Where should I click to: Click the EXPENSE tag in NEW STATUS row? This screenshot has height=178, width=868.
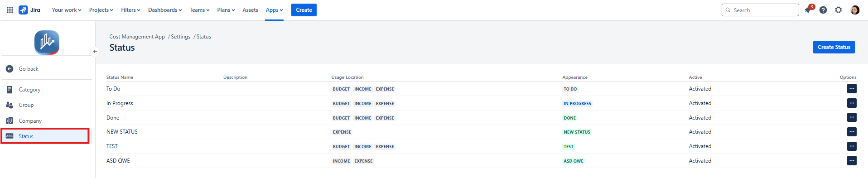tap(342, 132)
